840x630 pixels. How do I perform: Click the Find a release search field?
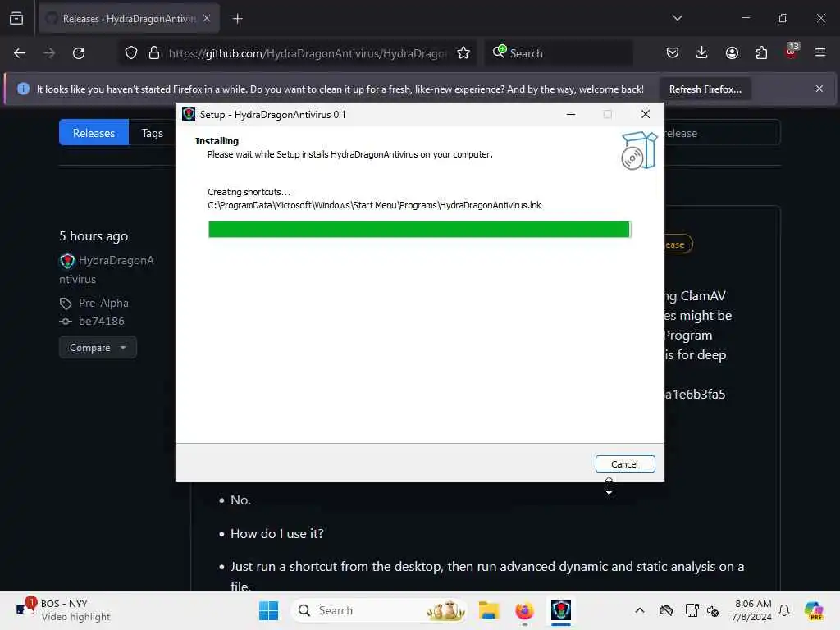click(722, 133)
